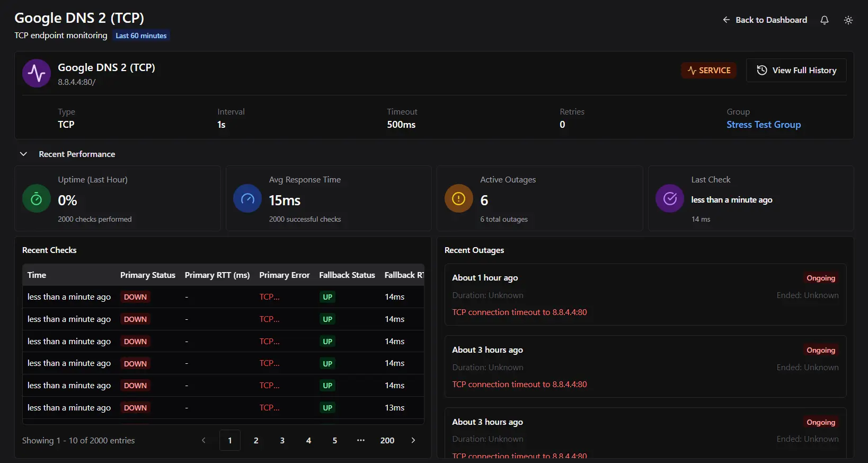868x463 pixels.
Task: Click the previous page chevron
Action: [203, 440]
